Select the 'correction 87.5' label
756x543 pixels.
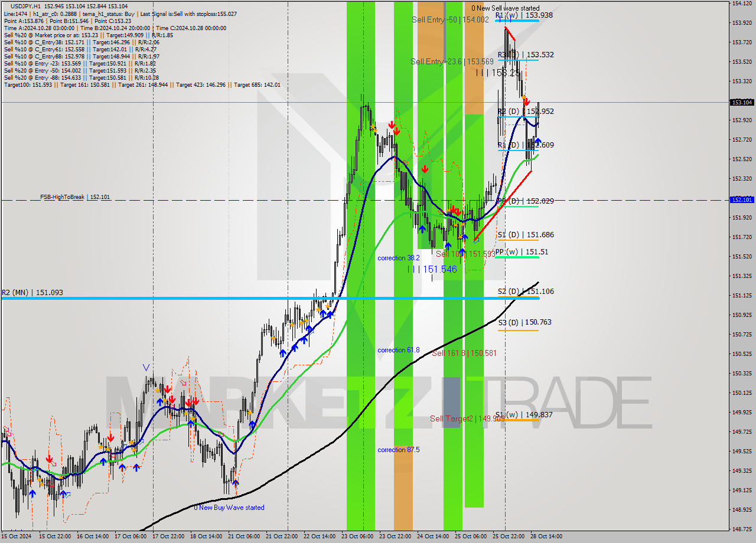point(399,450)
